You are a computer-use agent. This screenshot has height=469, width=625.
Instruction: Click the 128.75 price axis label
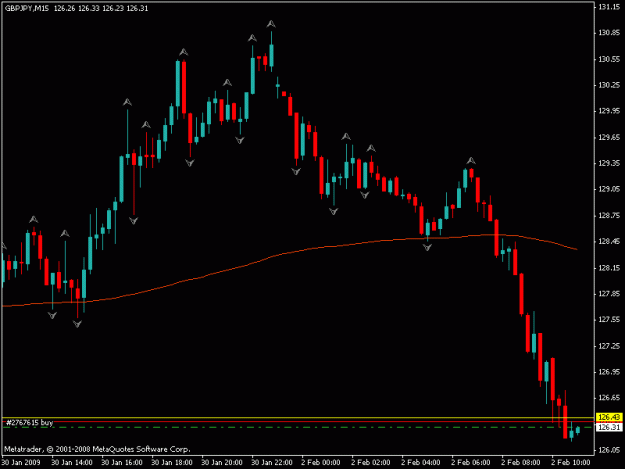609,215
